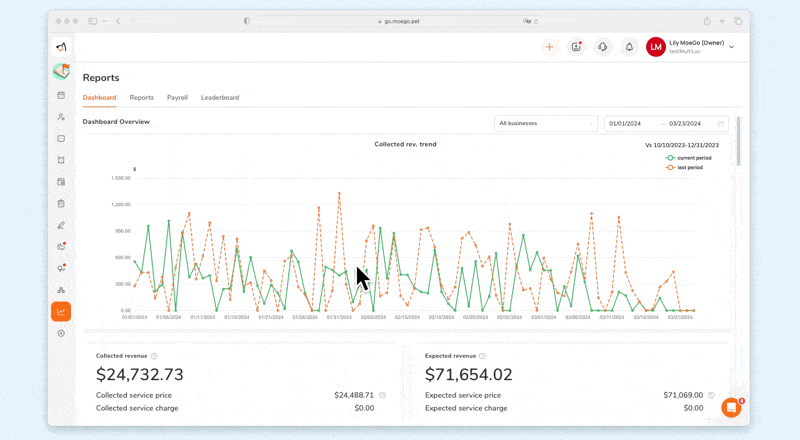Click the calendar icon in date range field
The image size is (800, 440).
721,124
